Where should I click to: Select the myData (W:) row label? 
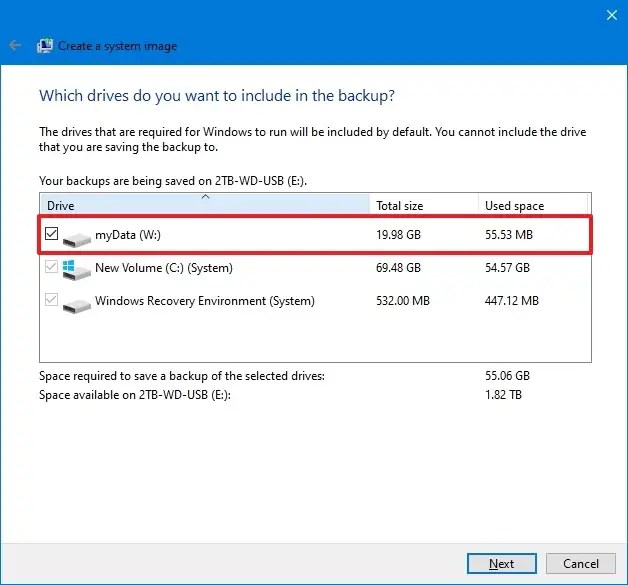pyautogui.click(x=128, y=235)
